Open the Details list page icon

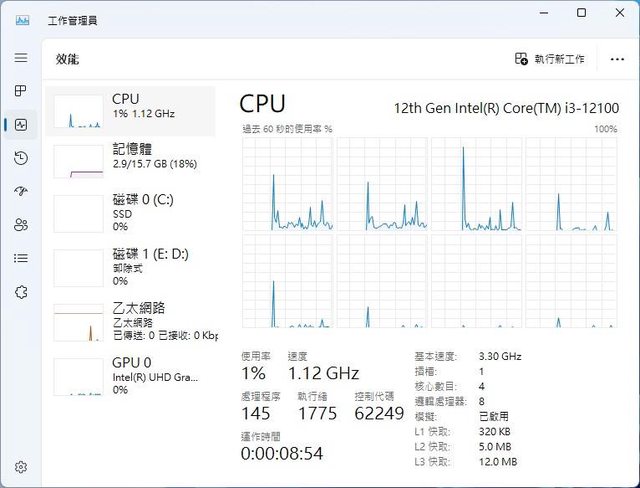coord(21,258)
